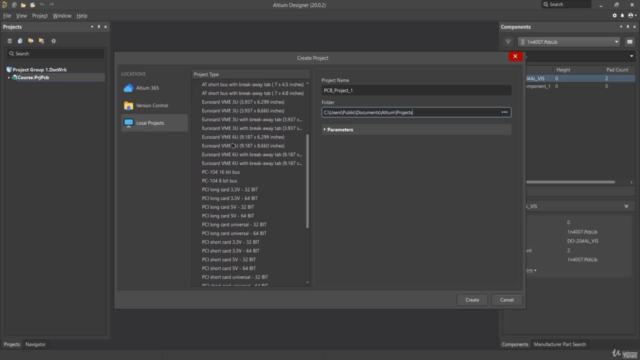Open the Components search field dropdown arrow
Image resolution: width=640 pixels, height=360 pixels.
pyautogui.click(x=631, y=56)
